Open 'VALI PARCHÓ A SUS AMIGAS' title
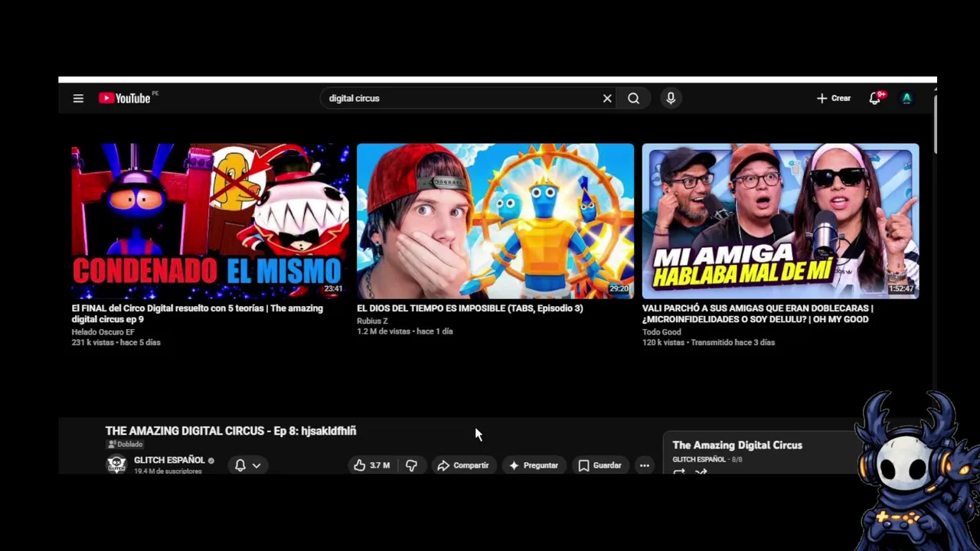The height and width of the screenshot is (551, 980). [x=757, y=314]
